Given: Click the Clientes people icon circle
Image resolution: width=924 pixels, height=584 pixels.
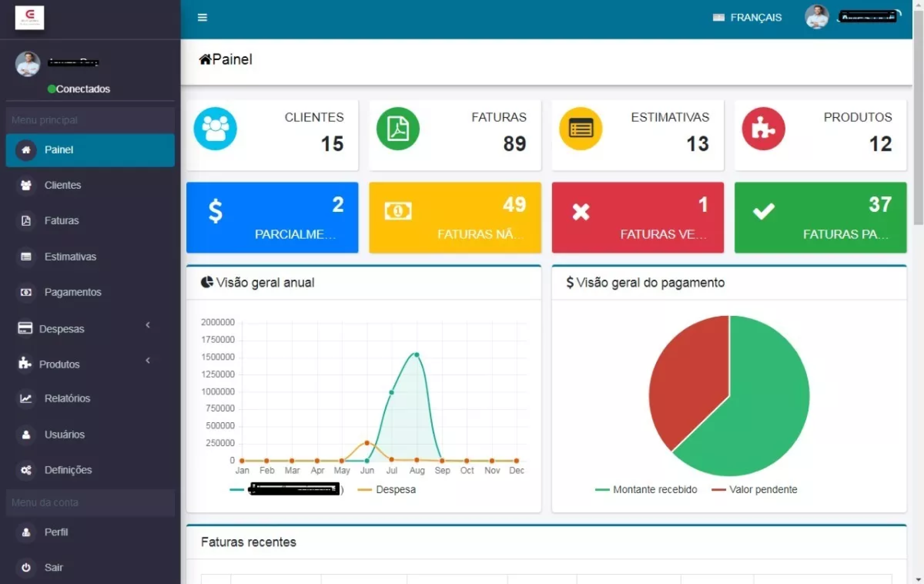Looking at the screenshot, I should coord(215,129).
